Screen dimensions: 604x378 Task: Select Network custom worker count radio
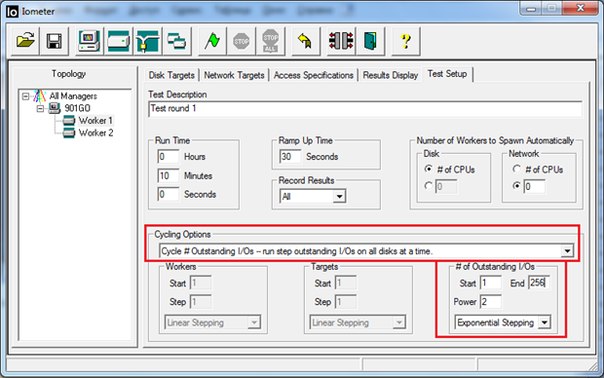pyautogui.click(x=517, y=186)
